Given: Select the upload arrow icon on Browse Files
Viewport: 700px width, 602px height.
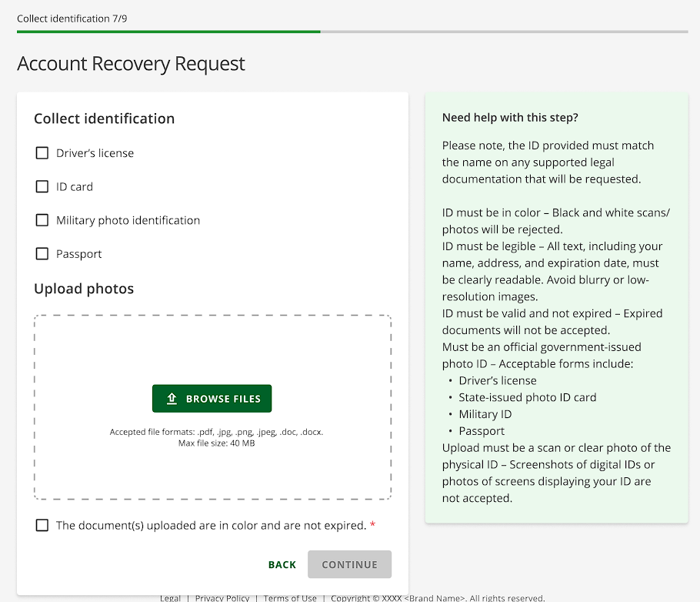Looking at the screenshot, I should pos(171,398).
